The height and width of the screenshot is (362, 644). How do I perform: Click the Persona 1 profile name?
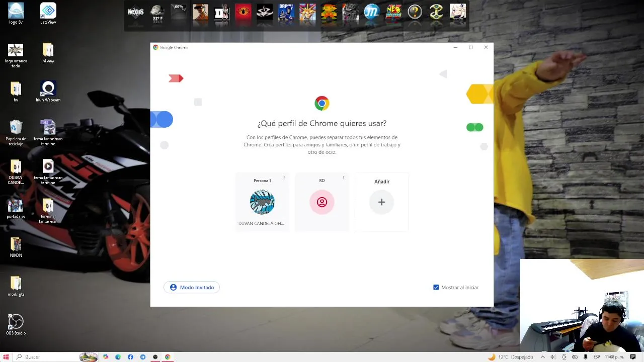[262, 180]
